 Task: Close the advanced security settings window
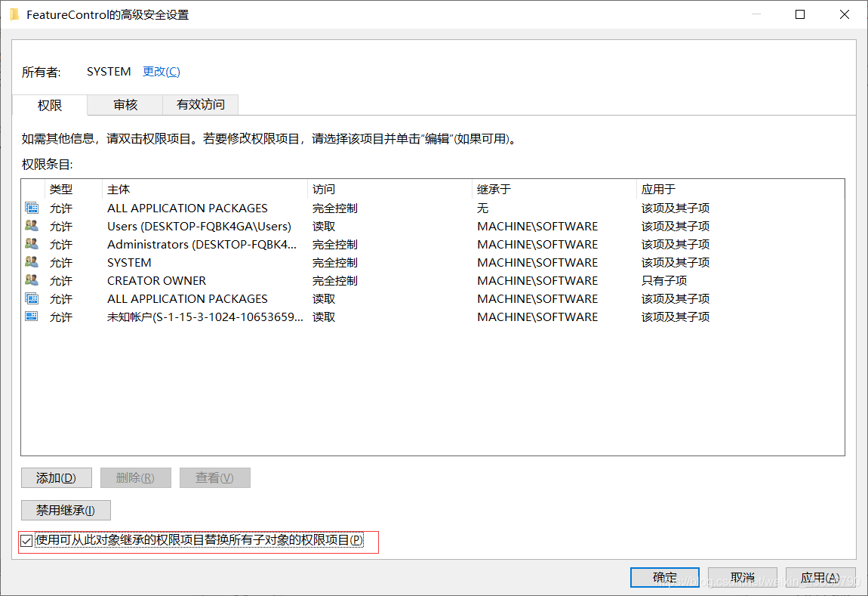click(844, 14)
